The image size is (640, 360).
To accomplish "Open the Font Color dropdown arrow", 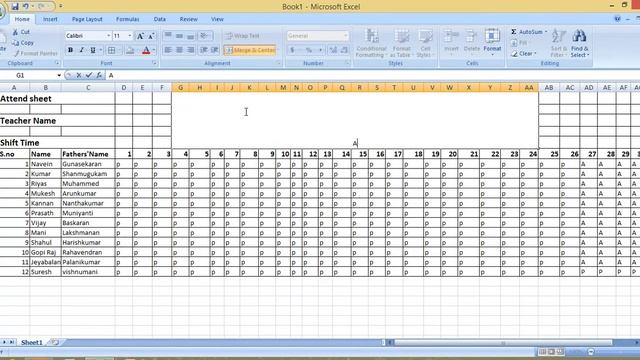I will coord(154,50).
